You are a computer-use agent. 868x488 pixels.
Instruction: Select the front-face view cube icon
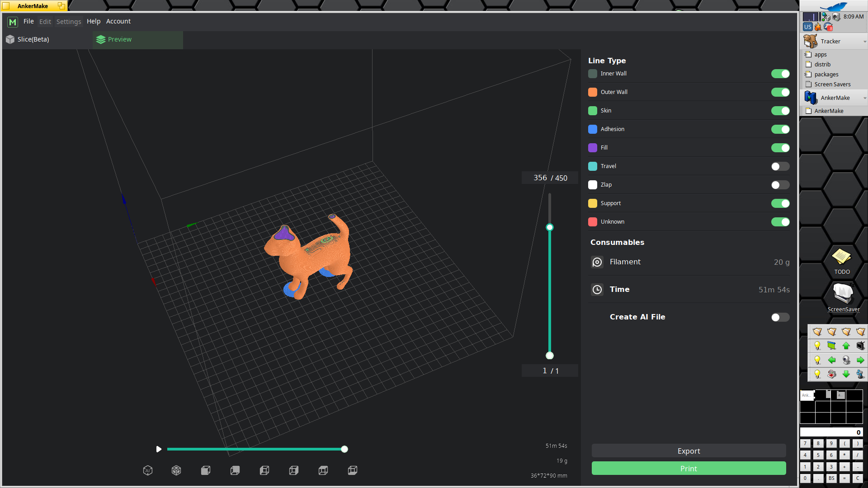[206, 470]
